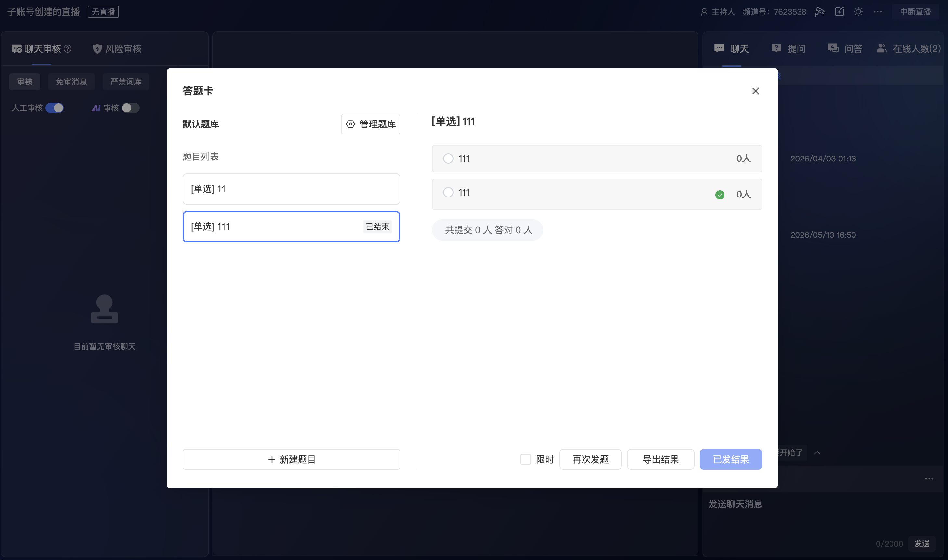948x560 pixels.
Task: Click 新建题目 to add a question
Action: coord(291,459)
